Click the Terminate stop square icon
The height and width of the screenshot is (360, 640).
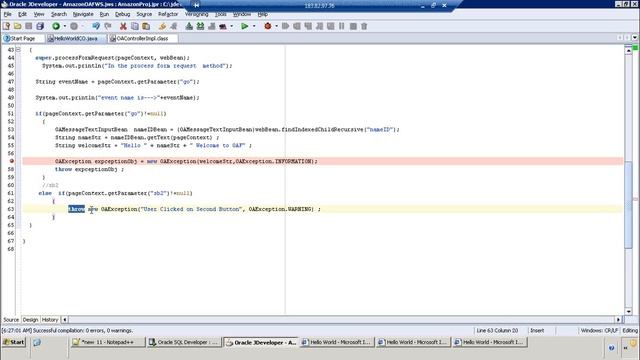point(353,26)
